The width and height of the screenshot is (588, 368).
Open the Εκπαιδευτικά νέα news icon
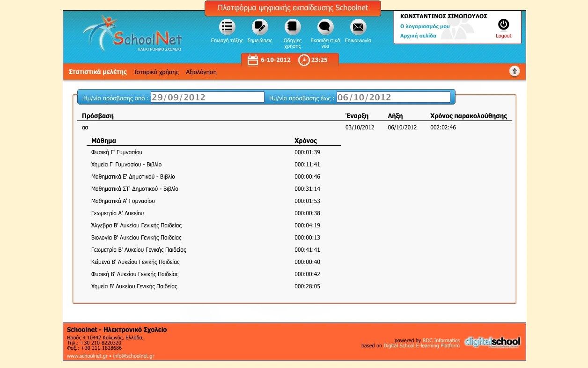(325, 27)
